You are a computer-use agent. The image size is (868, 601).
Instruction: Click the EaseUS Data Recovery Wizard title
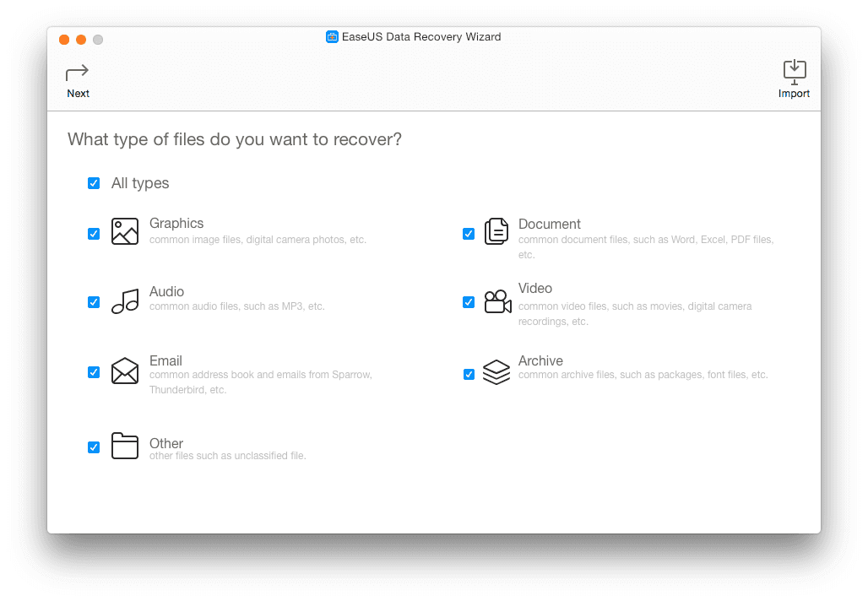(421, 37)
